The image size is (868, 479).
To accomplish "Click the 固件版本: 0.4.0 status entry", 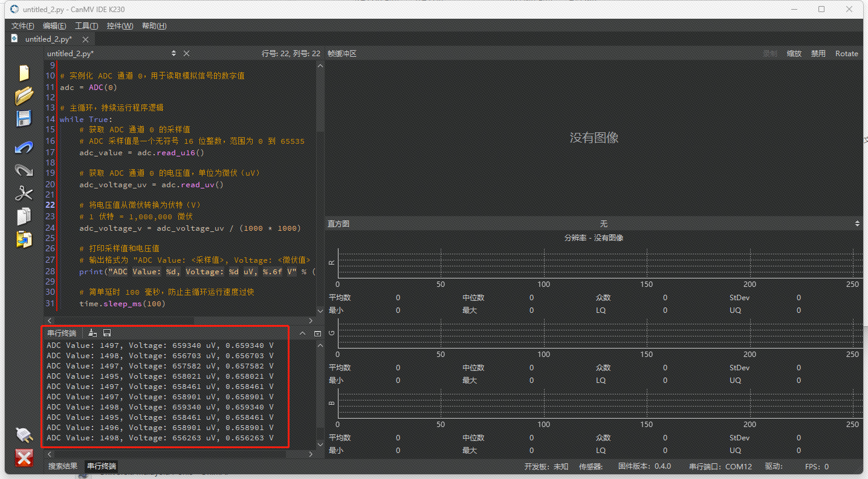I will point(644,466).
